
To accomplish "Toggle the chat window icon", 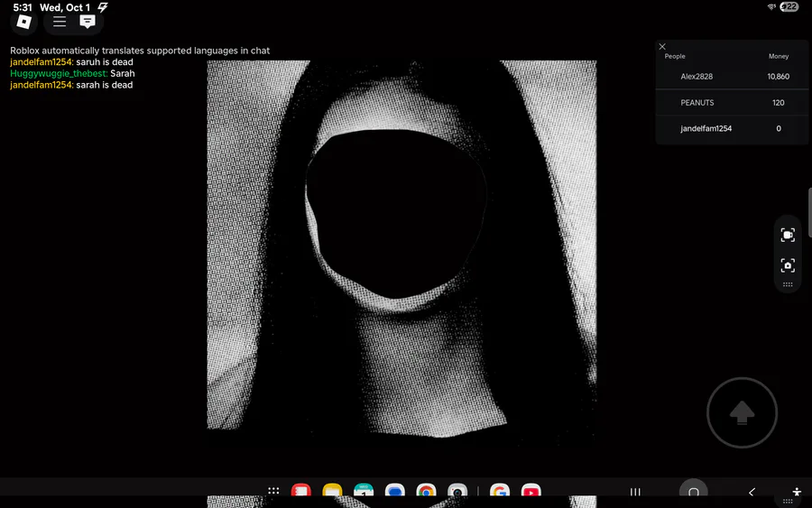I will (88, 22).
